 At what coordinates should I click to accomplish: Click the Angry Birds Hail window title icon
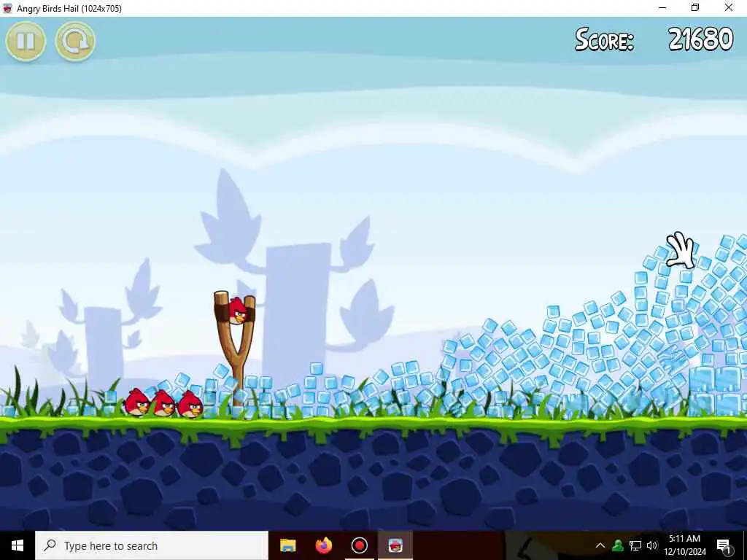tap(7, 8)
